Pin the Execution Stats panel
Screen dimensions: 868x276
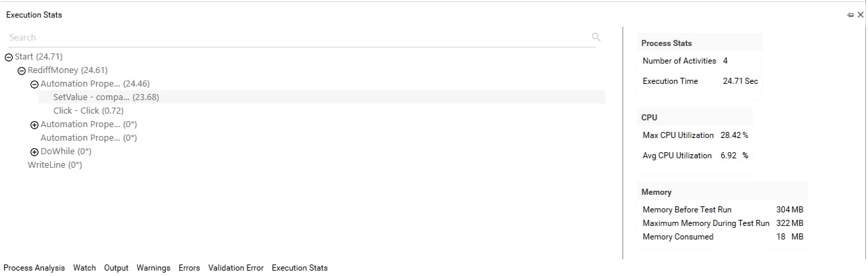click(x=850, y=15)
